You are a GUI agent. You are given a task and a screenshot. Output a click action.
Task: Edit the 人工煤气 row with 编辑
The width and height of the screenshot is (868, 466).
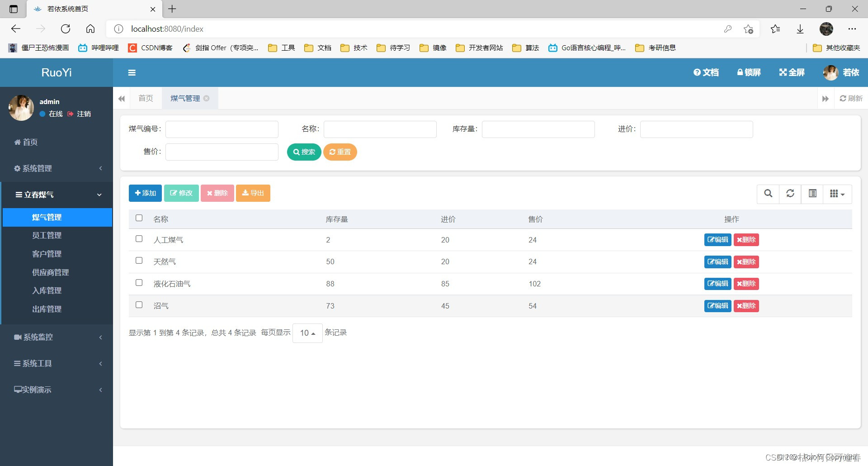pyautogui.click(x=718, y=240)
